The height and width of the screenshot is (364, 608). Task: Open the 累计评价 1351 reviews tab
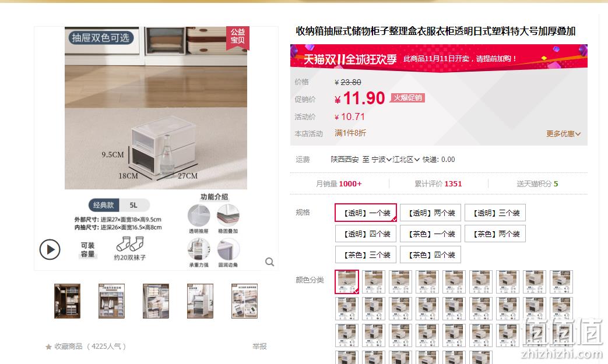(438, 183)
